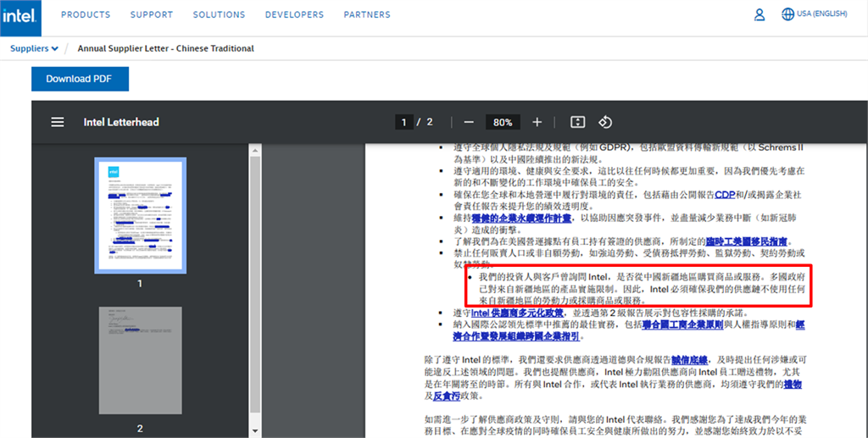The image size is (868, 438).
Task: Open the PARTNERS menu
Action: [367, 15]
